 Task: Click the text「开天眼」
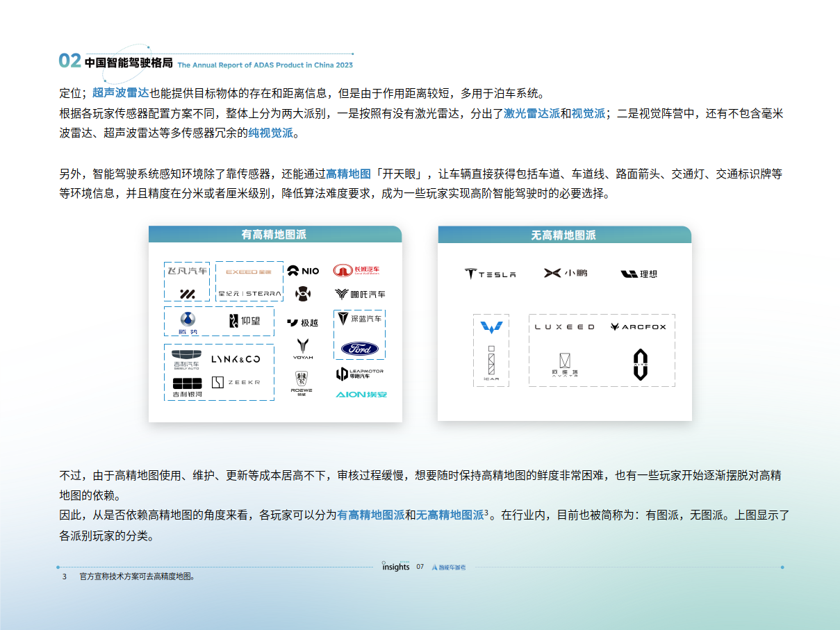point(400,174)
